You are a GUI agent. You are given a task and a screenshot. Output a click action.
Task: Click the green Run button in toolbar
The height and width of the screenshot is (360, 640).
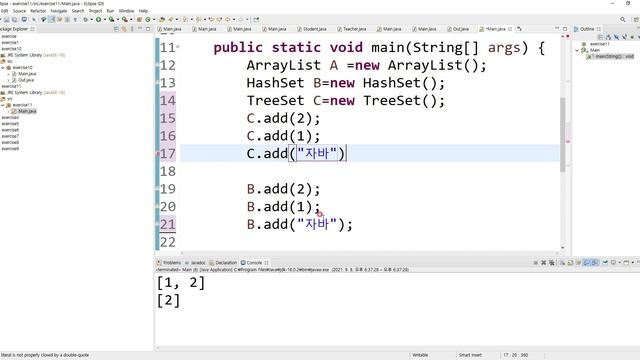coord(98,19)
